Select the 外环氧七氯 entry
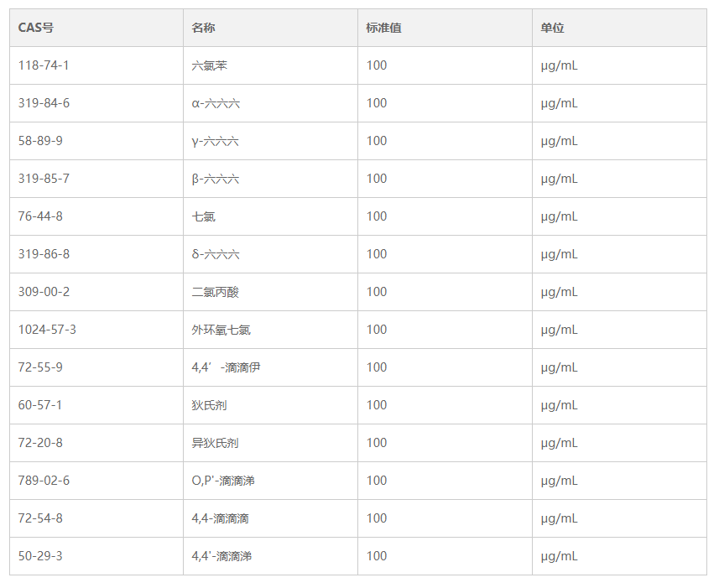Viewport: 719px width, 588px height. pos(221,330)
